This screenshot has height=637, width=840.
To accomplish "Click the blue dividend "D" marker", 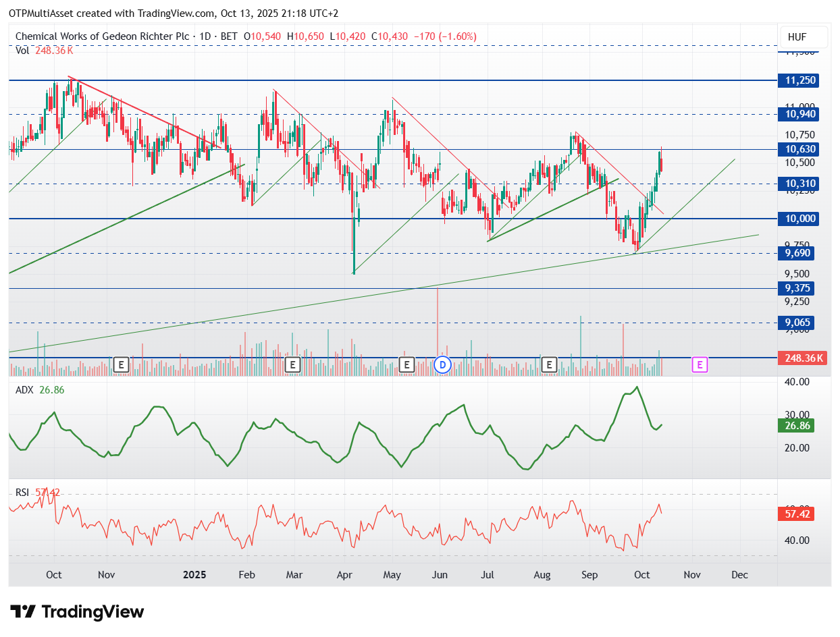I will pos(442,365).
